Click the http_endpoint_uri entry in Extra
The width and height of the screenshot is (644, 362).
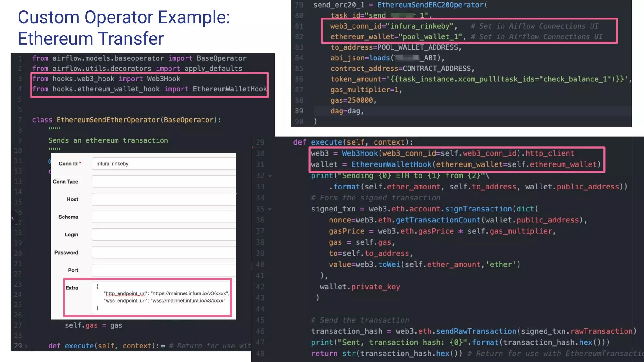[167, 293]
